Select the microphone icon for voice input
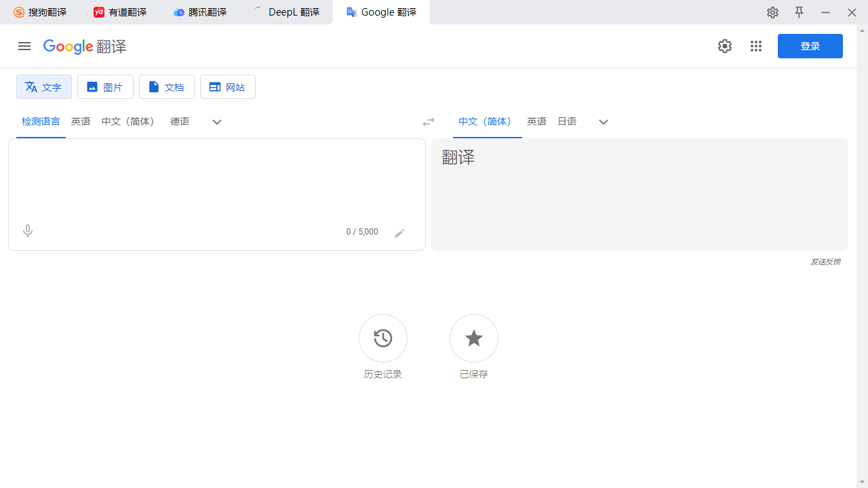Screen dimensions: 868x488 click(x=27, y=230)
